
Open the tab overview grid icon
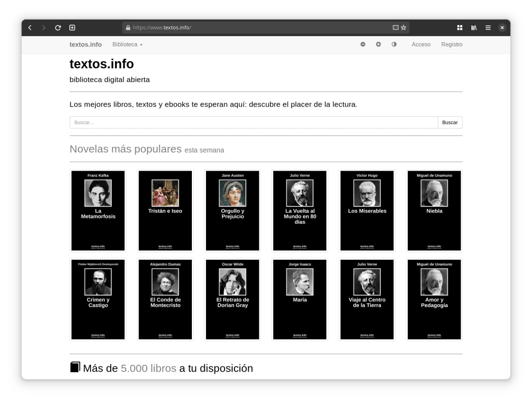click(x=460, y=27)
